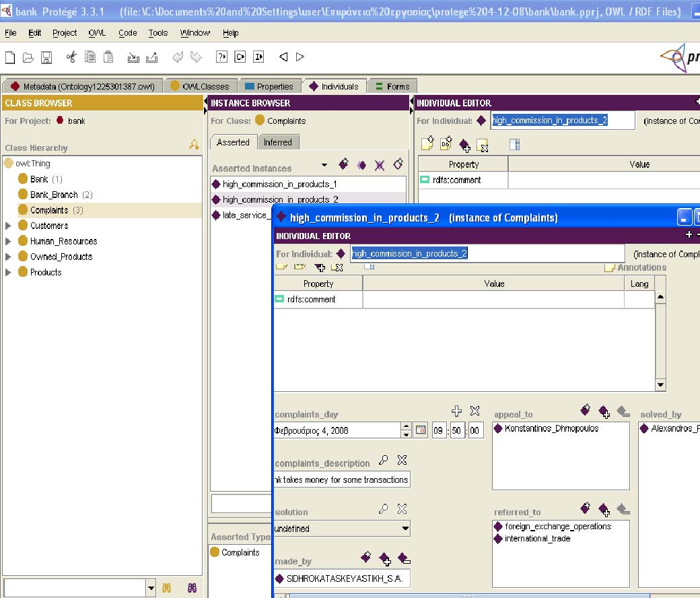Open the Tools menu

158,33
